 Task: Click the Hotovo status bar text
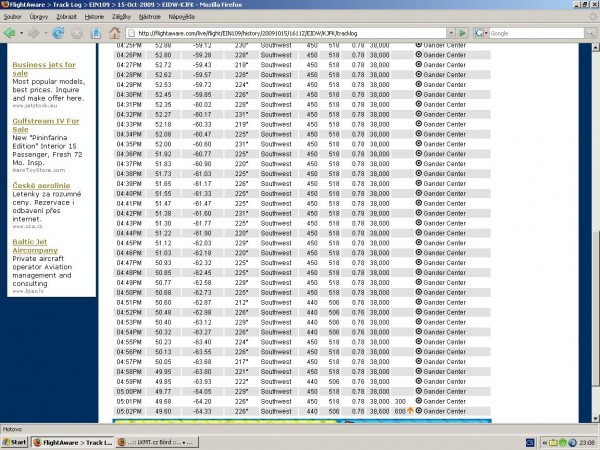[12, 429]
